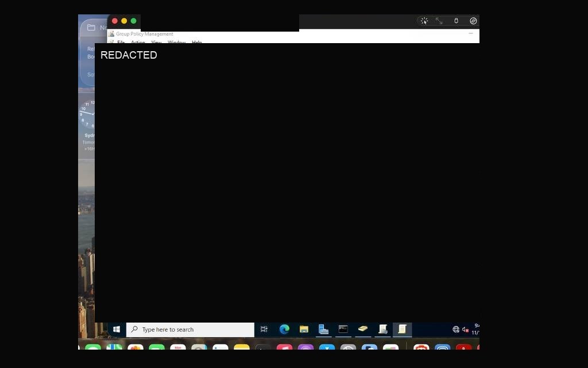Select the highlighted active scroll icon on the taskbar

(402, 329)
